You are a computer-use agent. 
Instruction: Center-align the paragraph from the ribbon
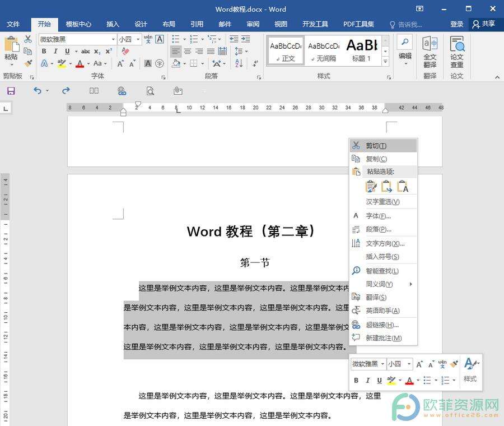click(188, 51)
